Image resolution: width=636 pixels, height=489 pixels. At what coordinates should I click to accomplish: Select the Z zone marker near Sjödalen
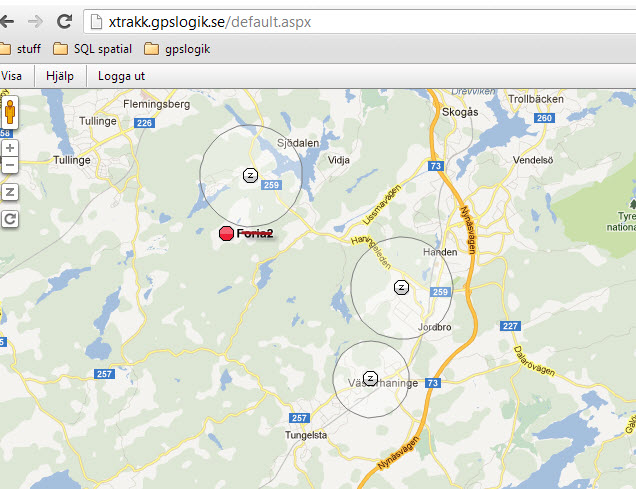click(x=250, y=176)
